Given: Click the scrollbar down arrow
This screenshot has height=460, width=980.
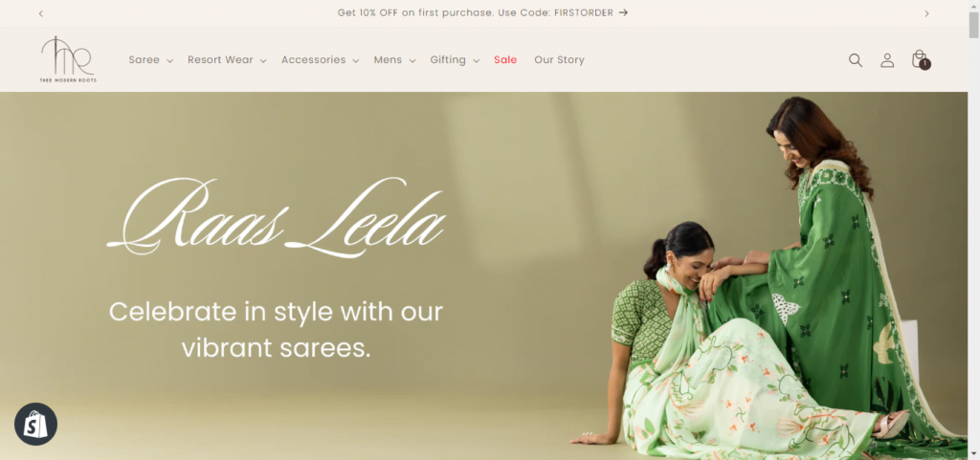Looking at the screenshot, I should point(973,453).
